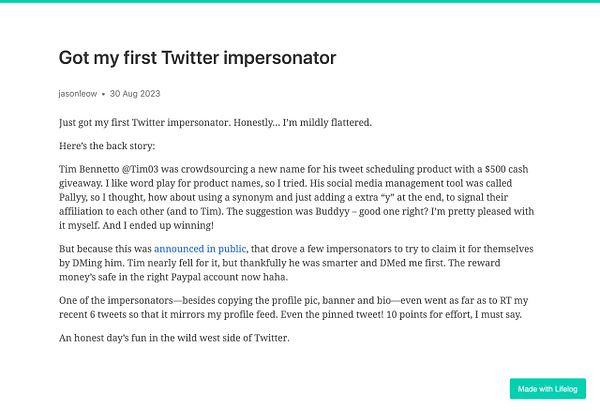Click the line "Here's the back story:"
600x411 pixels.
point(107,146)
